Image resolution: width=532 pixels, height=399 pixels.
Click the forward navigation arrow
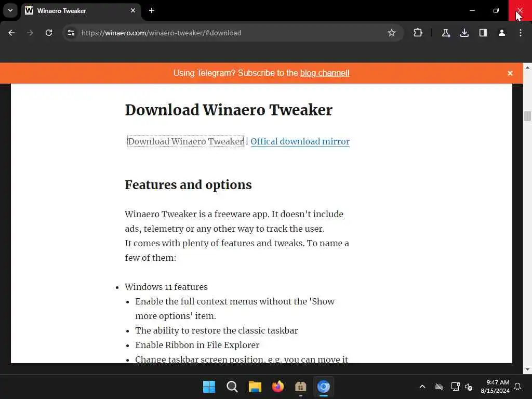pyautogui.click(x=30, y=33)
